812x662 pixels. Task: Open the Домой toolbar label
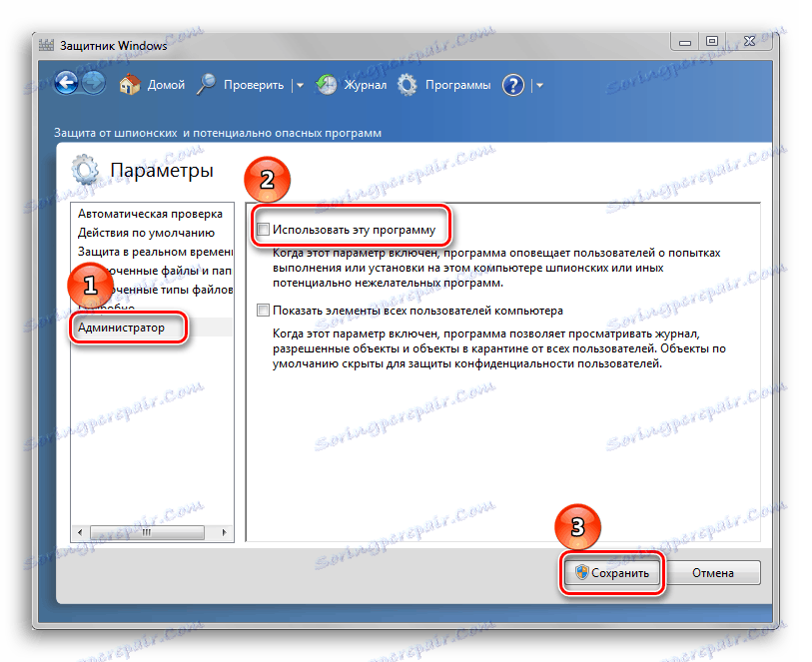click(166, 85)
